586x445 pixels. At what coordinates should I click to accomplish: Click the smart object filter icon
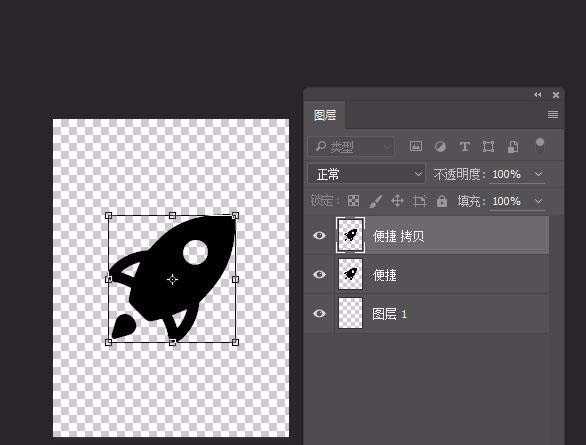[x=512, y=146]
